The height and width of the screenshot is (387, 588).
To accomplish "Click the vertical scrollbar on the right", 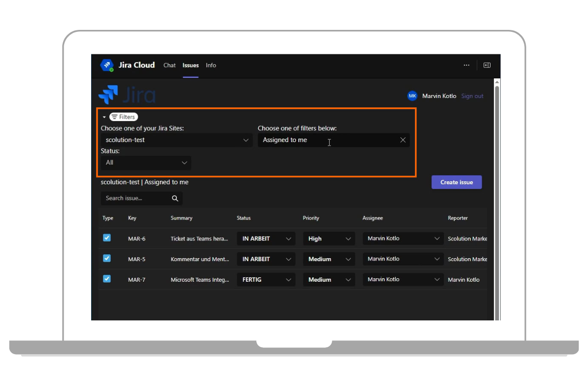I will 497,196.
